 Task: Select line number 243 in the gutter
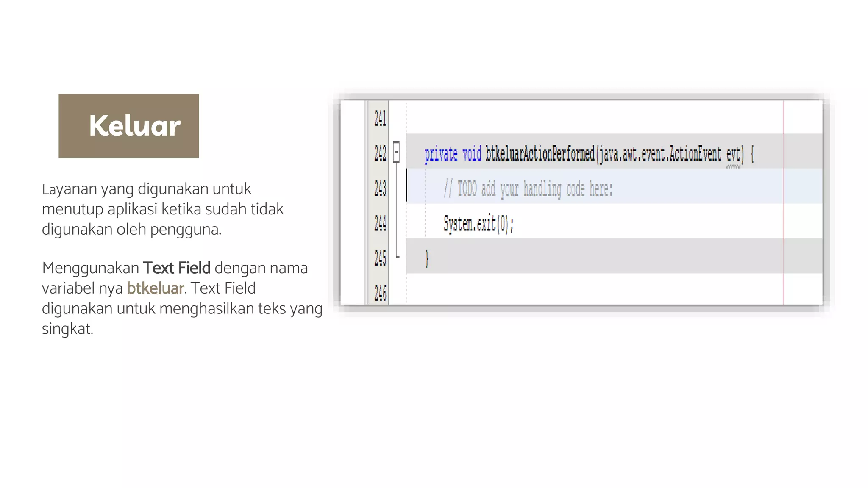(380, 188)
